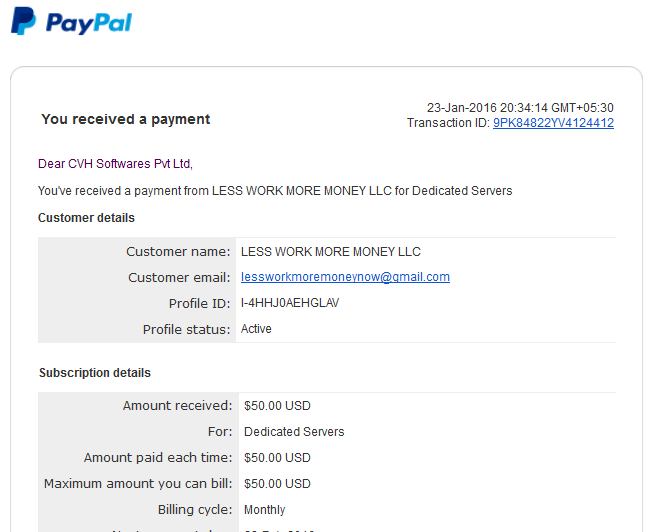
Task: Click the 'You received a payment' heading
Action: 126,119
